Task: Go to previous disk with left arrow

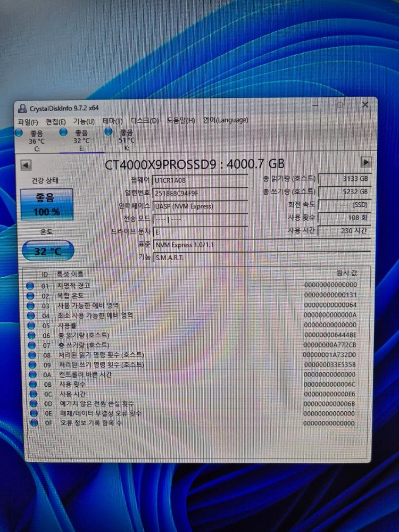Action: 26,165
